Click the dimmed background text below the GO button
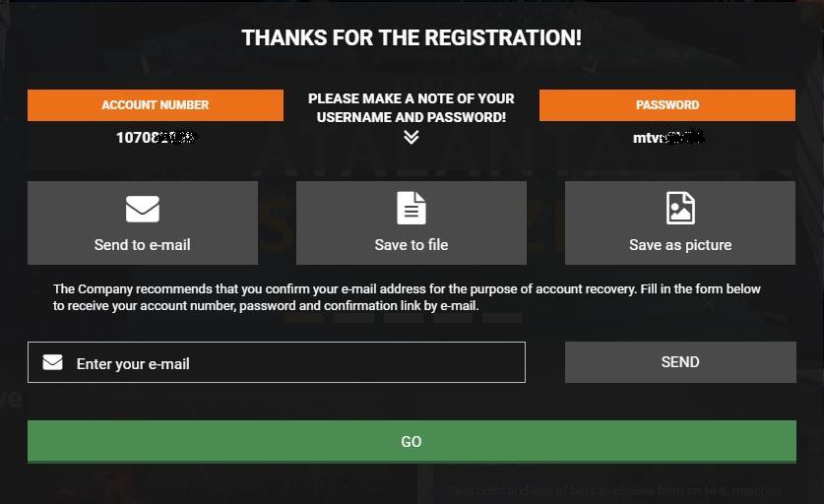The height and width of the screenshot is (504, 824). [614, 491]
